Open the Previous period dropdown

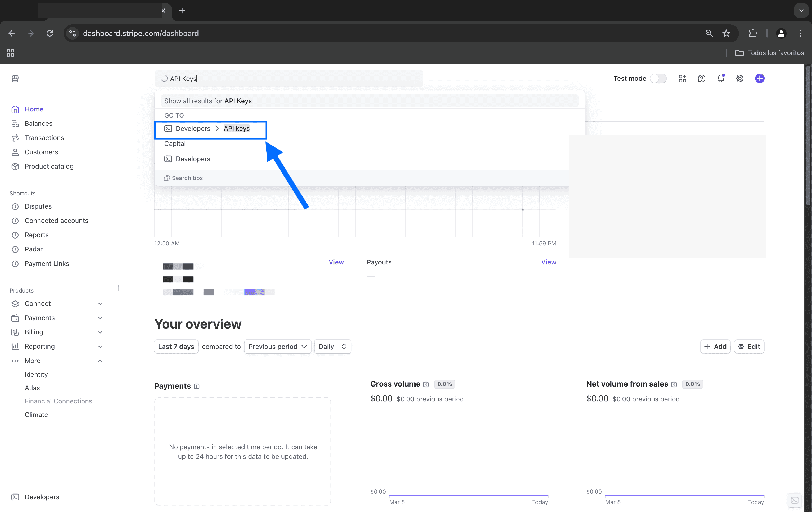tap(278, 346)
